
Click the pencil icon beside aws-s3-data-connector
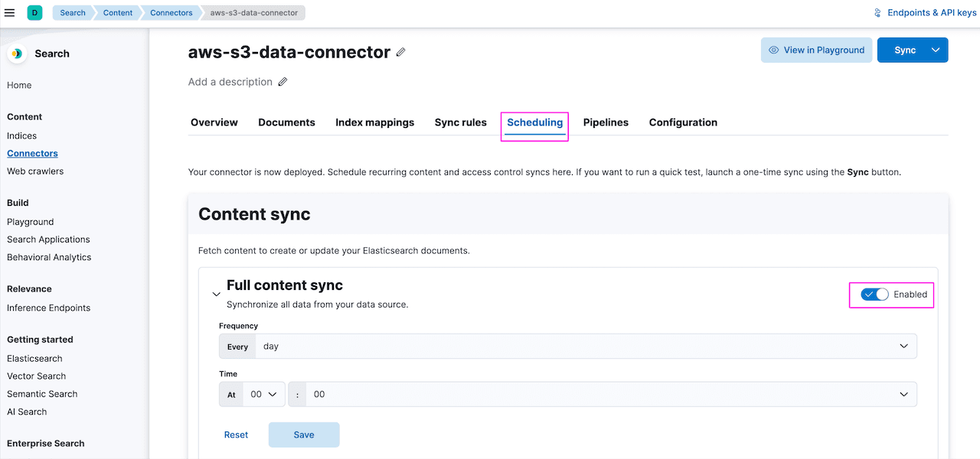pos(400,52)
